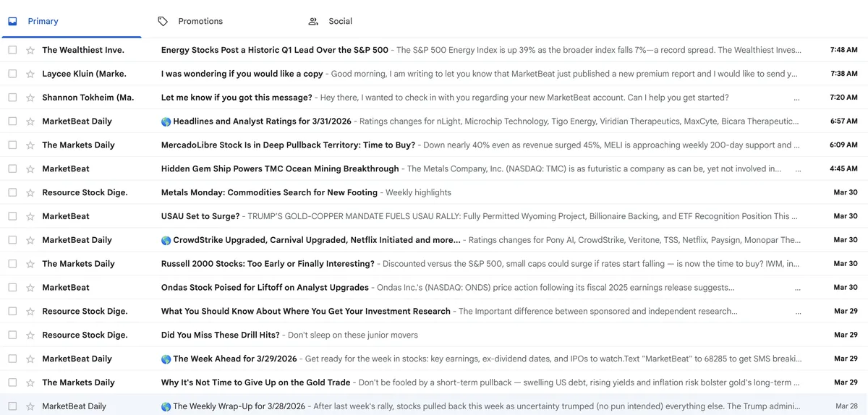The width and height of the screenshot is (868, 415).
Task: Star the Weekly Wrap-Up 3/28/2026 email
Action: point(30,406)
